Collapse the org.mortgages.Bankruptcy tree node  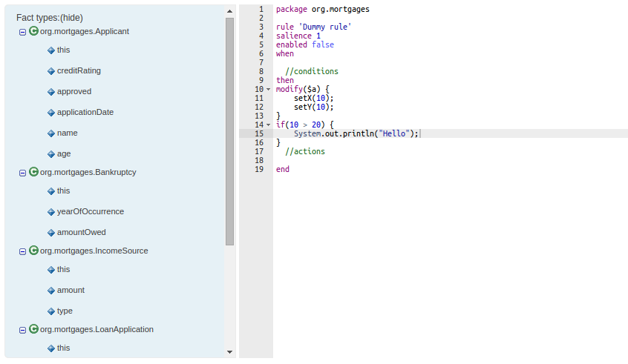click(23, 173)
